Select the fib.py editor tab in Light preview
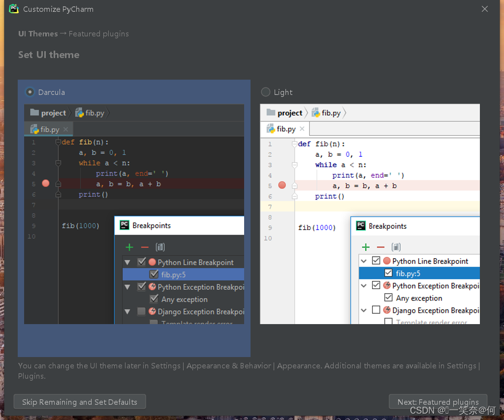Viewport: 504px width, 420px height. pyautogui.click(x=285, y=129)
